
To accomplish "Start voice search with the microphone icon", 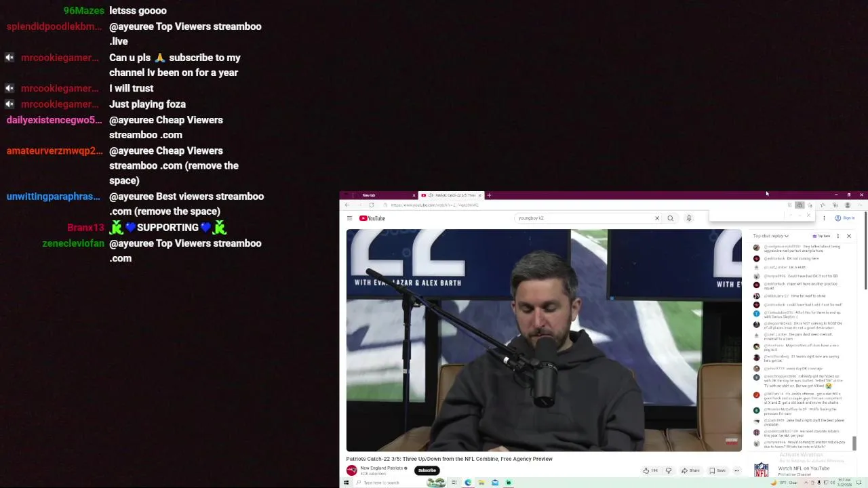I will click(x=688, y=218).
